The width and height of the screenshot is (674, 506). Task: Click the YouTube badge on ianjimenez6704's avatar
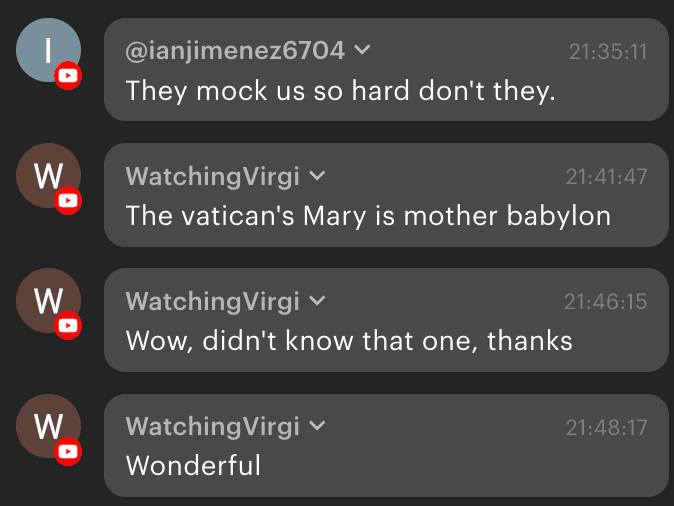[x=68, y=76]
